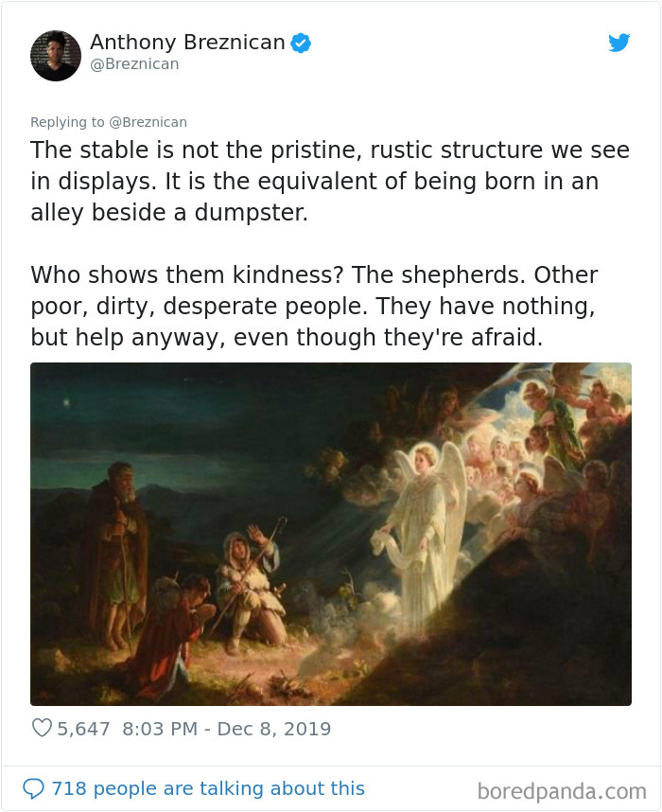
Task: View the nativity painting attached to the tweet
Action: [331, 535]
